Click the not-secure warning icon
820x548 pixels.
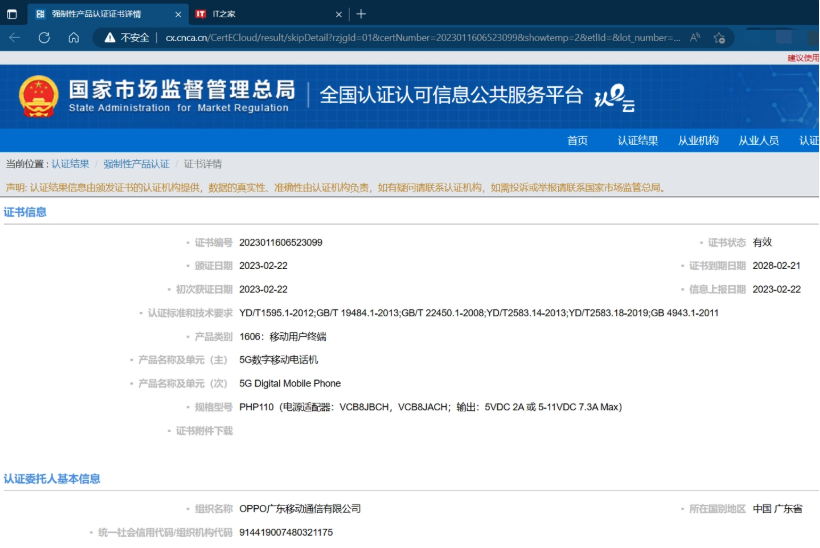click(x=109, y=37)
